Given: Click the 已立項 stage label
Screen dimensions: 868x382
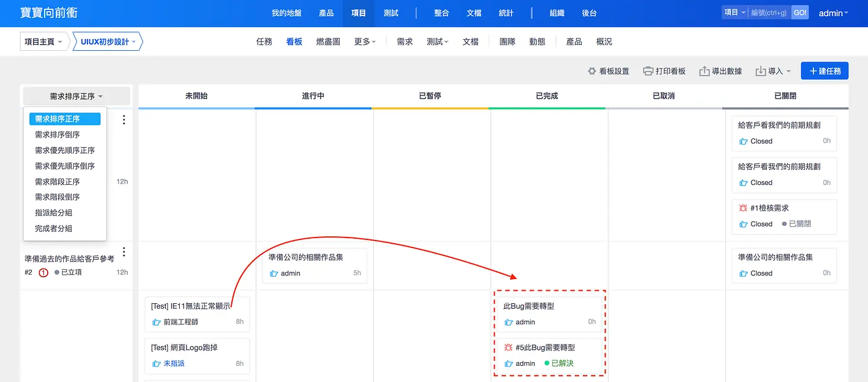Looking at the screenshot, I should [69, 272].
